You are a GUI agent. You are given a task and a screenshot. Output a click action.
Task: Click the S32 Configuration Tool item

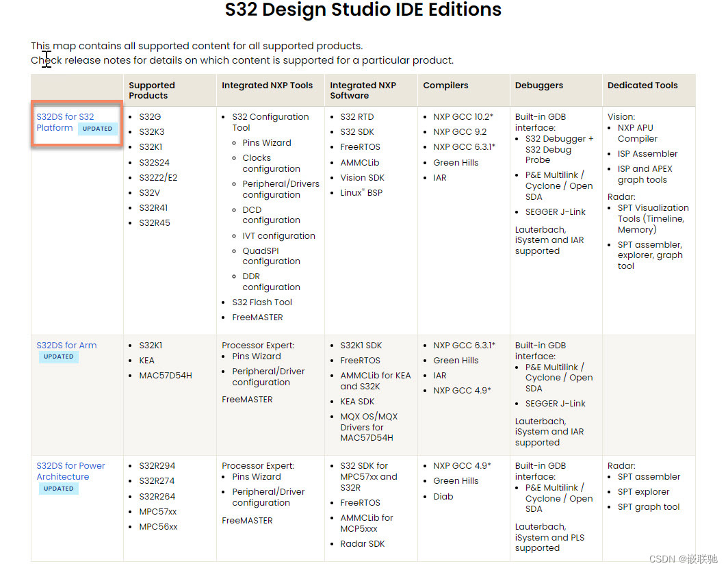pyautogui.click(x=270, y=122)
